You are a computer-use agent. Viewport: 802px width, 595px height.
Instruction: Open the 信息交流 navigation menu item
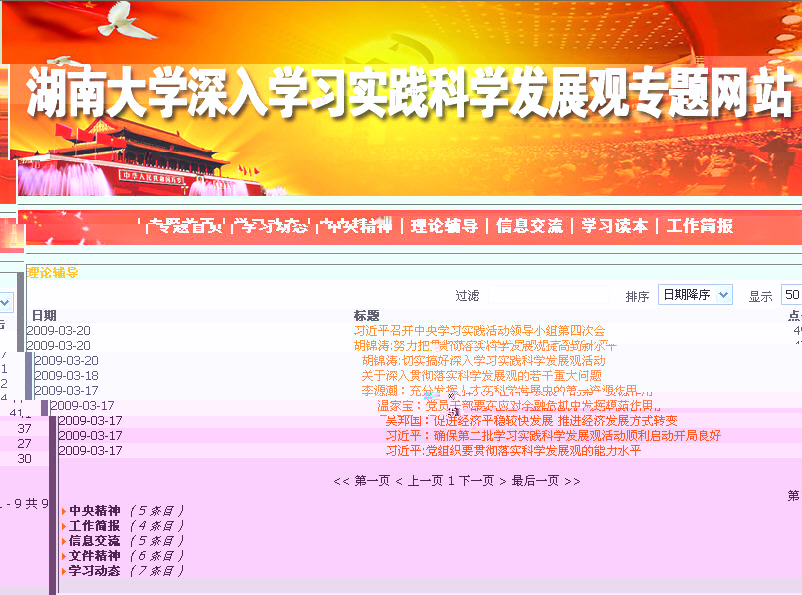529,226
